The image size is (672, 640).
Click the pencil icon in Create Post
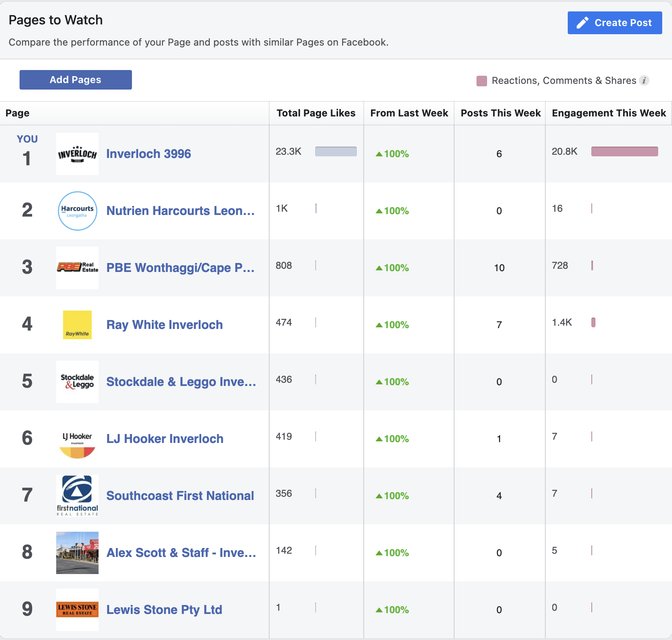583,23
